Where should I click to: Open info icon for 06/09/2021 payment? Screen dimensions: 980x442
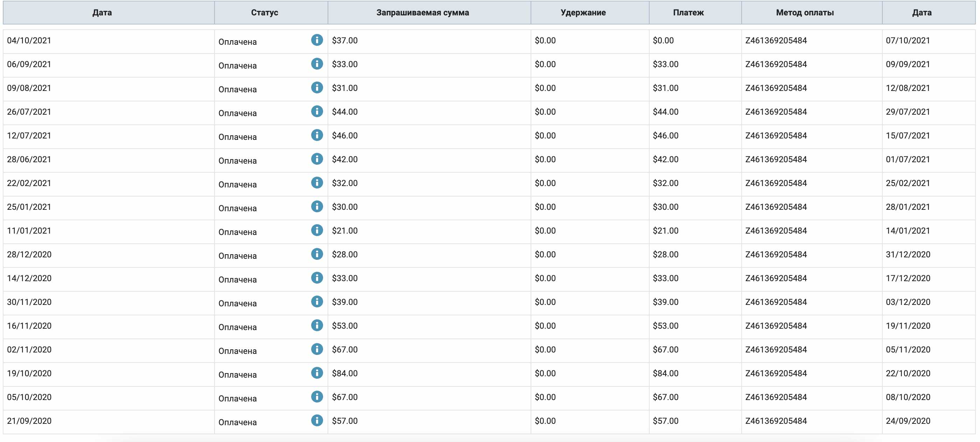point(317,64)
